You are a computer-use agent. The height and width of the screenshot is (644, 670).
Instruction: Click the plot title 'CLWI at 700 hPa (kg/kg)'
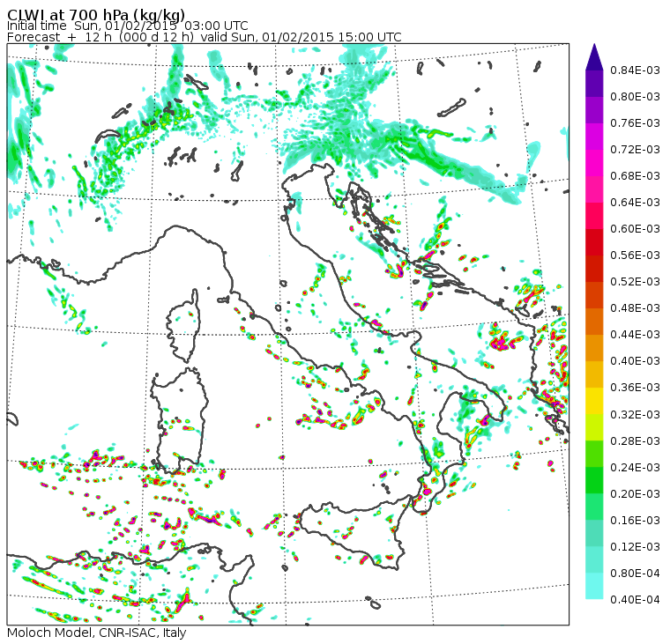pyautogui.click(x=96, y=14)
